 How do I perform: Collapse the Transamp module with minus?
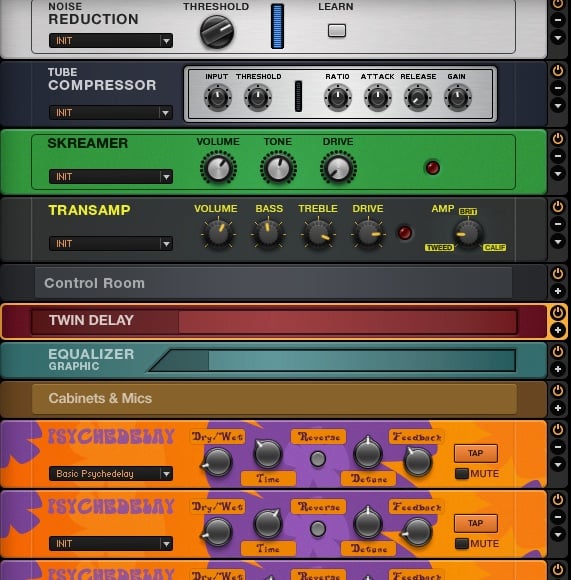click(558, 224)
